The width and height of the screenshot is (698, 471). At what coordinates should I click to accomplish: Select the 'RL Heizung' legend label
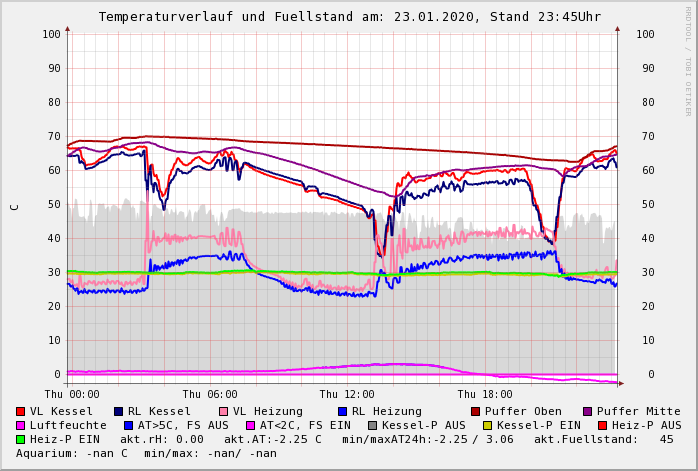(x=387, y=411)
